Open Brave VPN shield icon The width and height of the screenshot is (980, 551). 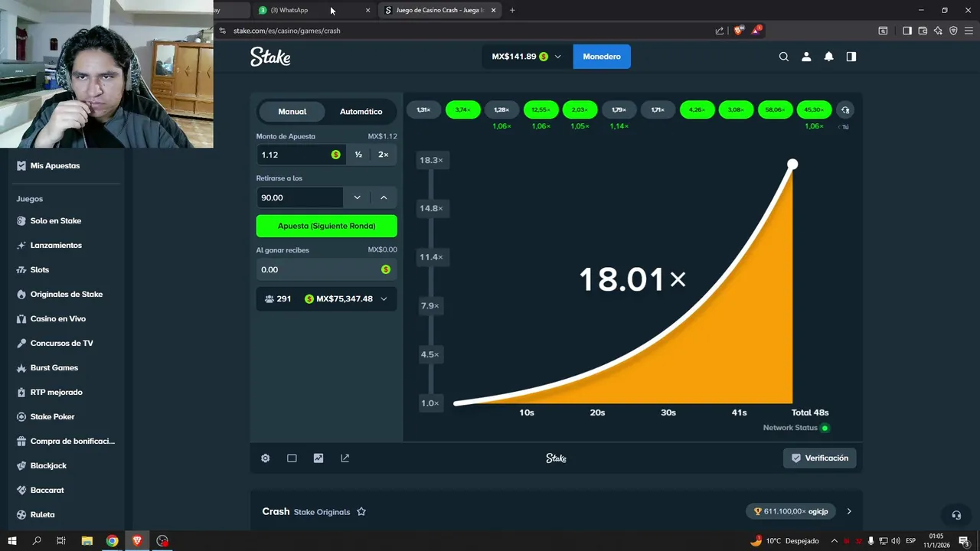coord(953,31)
